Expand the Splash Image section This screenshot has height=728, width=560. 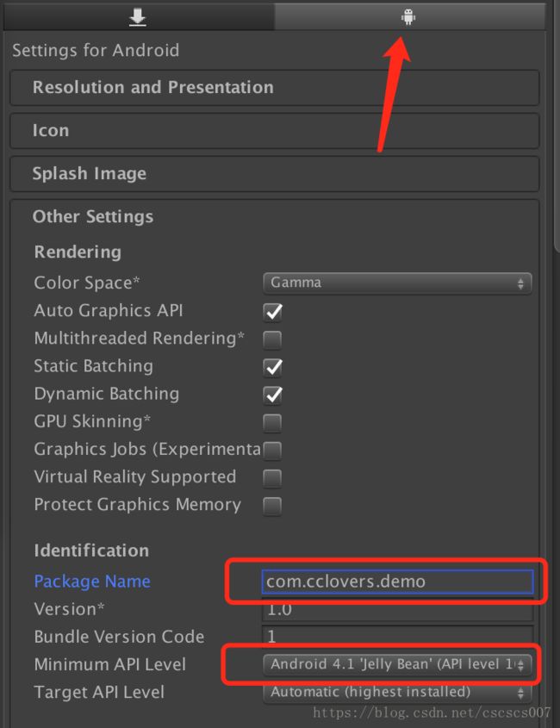pyautogui.click(x=275, y=174)
